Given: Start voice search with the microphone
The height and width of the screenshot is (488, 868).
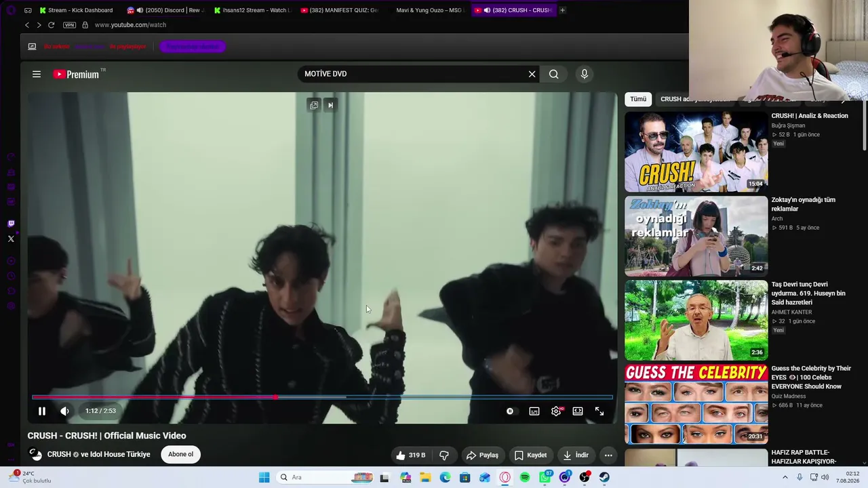Looking at the screenshot, I should tap(585, 74).
